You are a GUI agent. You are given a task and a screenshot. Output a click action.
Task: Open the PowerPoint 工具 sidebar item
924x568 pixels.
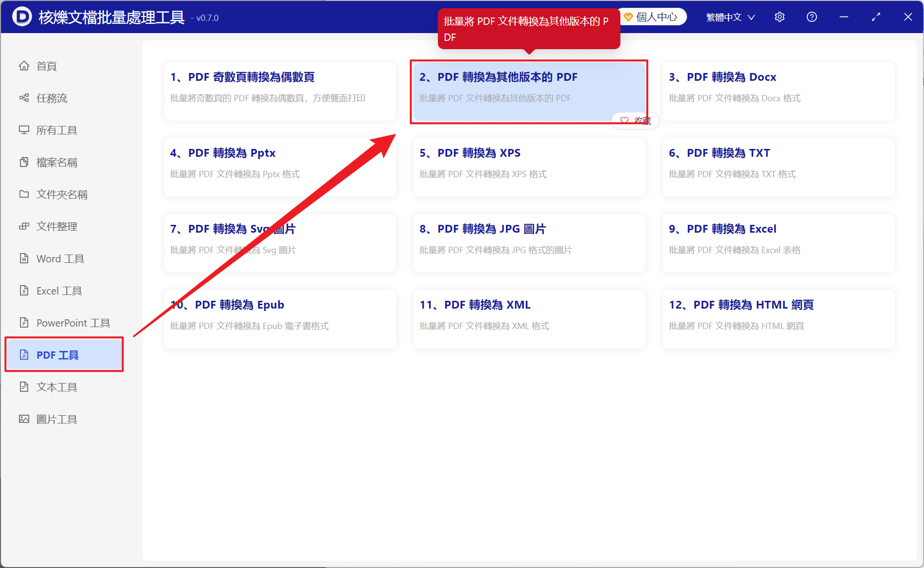coord(64,323)
